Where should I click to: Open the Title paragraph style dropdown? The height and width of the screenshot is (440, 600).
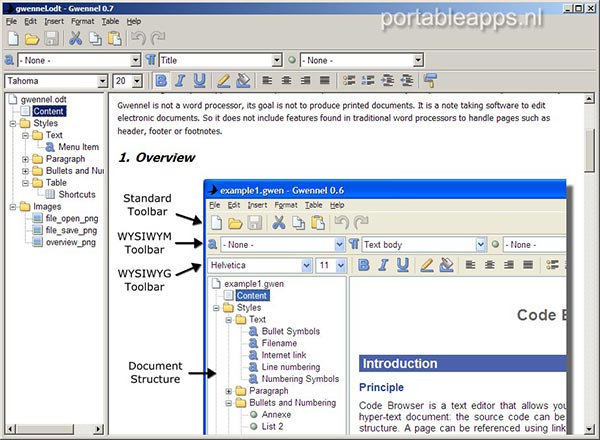point(277,60)
